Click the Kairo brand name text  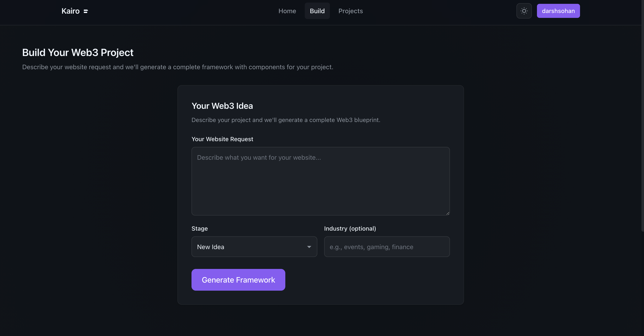[x=71, y=11]
